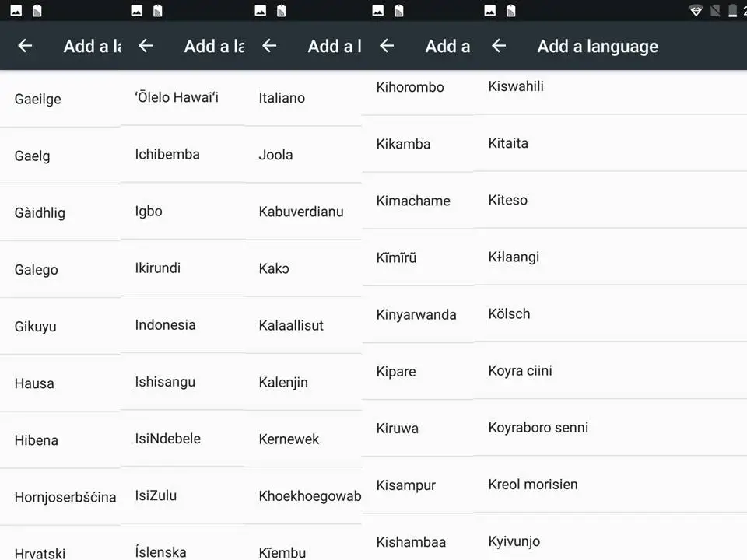Tap the back arrow above the Kiswahili list
This screenshot has height=560, width=747.
coord(499,46)
